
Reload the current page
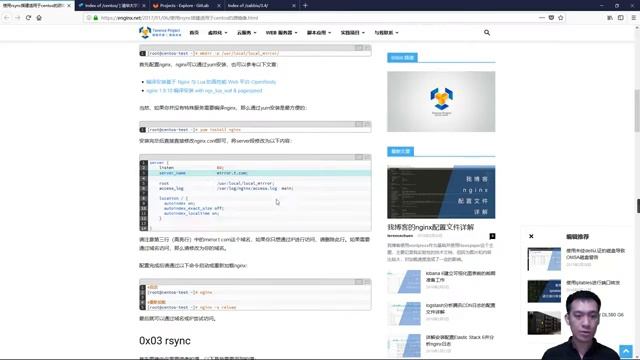pos(28,18)
